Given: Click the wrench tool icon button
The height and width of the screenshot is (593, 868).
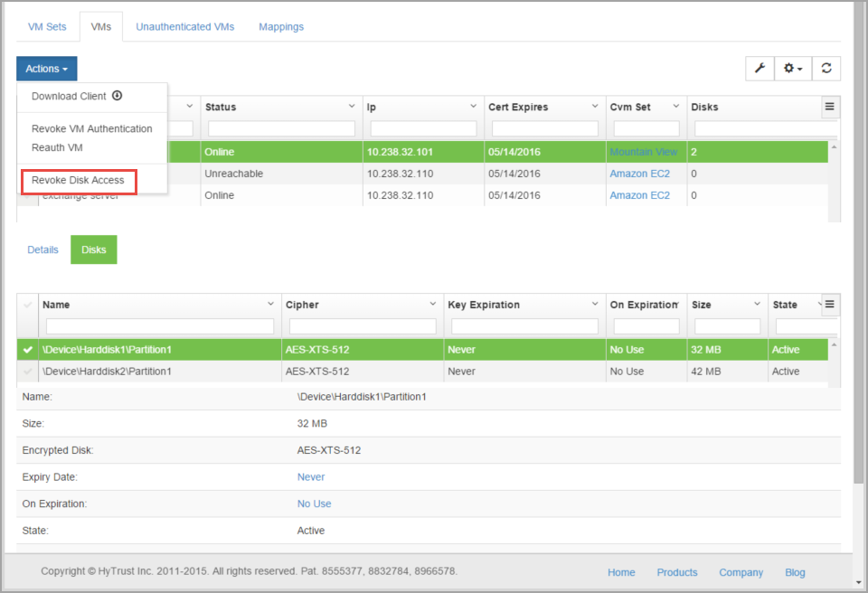Looking at the screenshot, I should tap(759, 69).
